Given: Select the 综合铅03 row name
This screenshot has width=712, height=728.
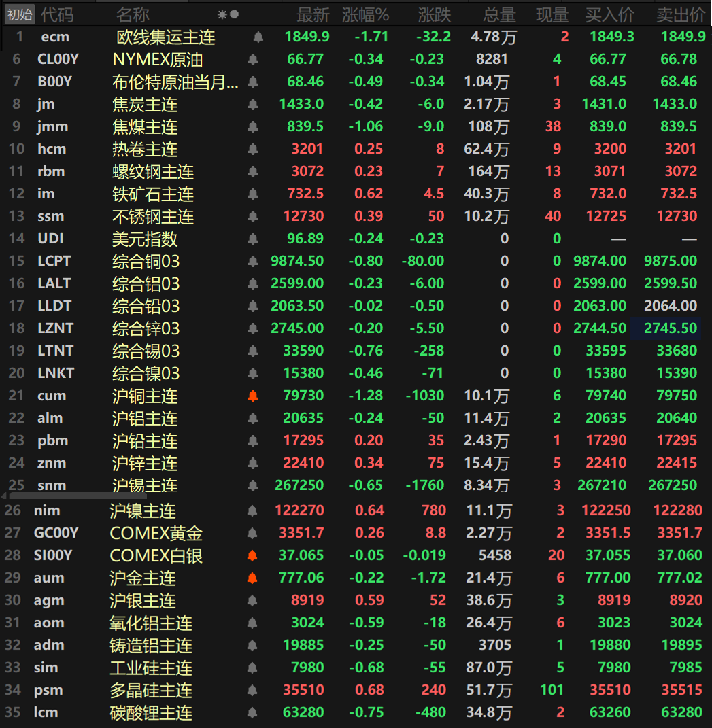Looking at the screenshot, I should (146, 306).
